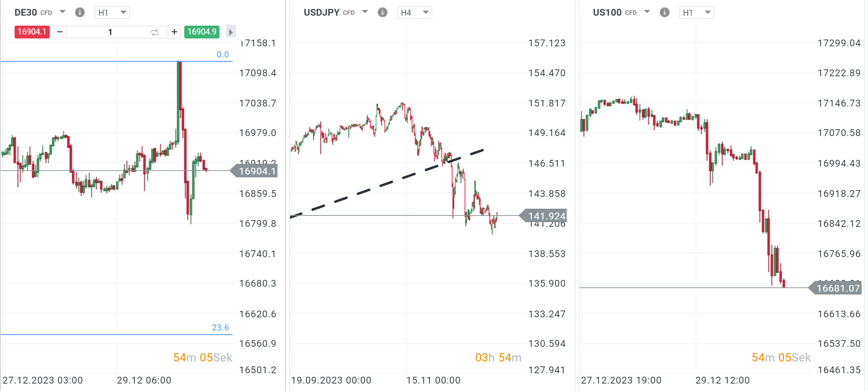Expand the US100 symbol selector arrow
Viewport: 868px width, 391px height.
647,12
